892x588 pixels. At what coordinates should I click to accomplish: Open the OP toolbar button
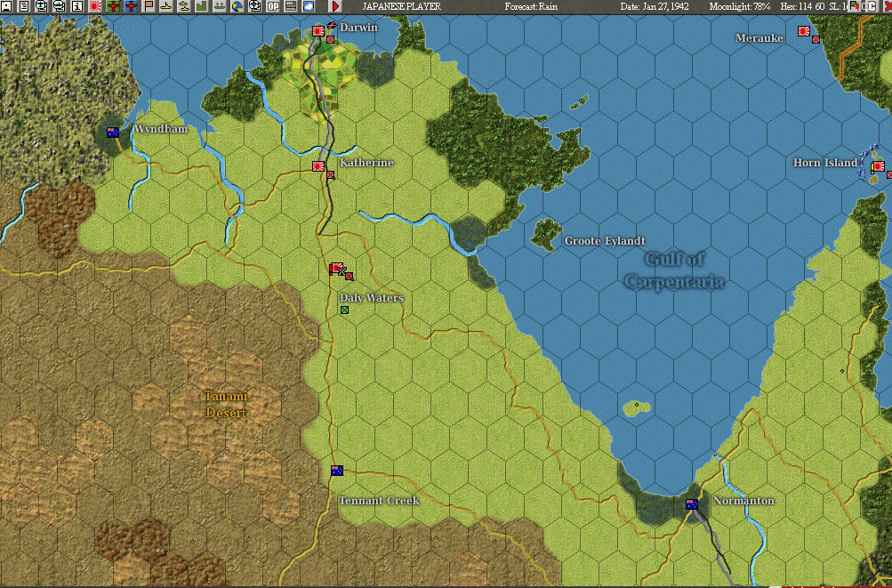tap(273, 6)
